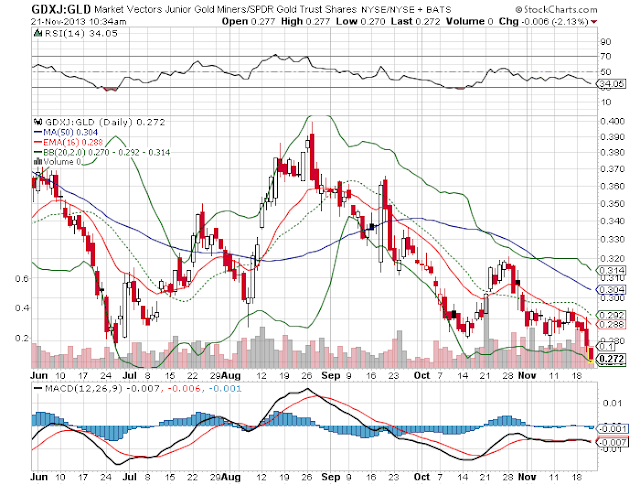The height and width of the screenshot is (485, 640).
Task: Click the 0.2 volume scale label
Action: pyautogui.click(x=22, y=338)
